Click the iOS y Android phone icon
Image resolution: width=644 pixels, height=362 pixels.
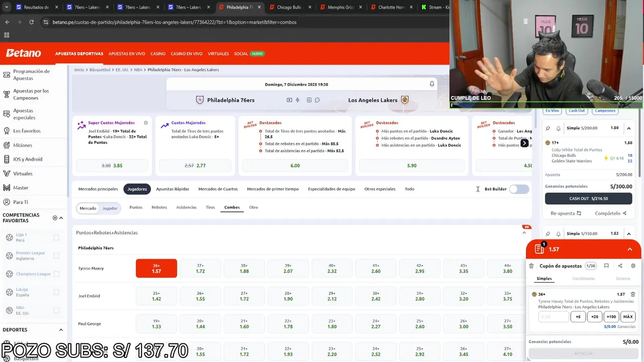(7, 159)
